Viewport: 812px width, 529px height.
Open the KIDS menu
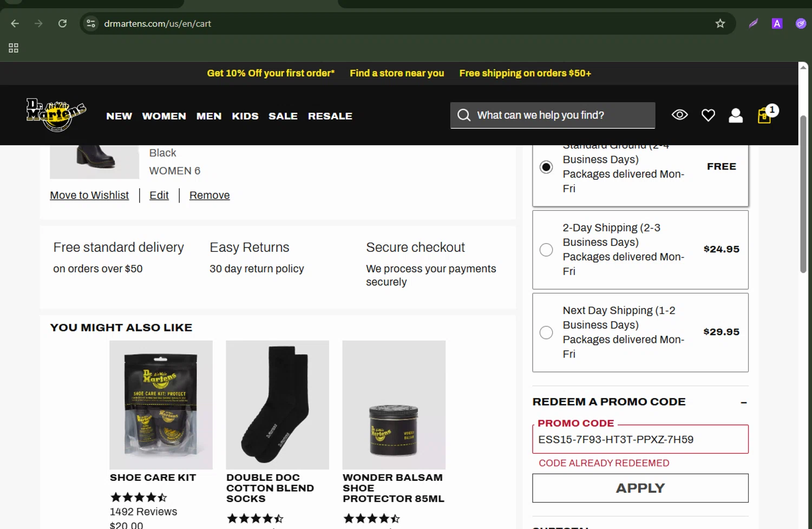[x=245, y=116]
